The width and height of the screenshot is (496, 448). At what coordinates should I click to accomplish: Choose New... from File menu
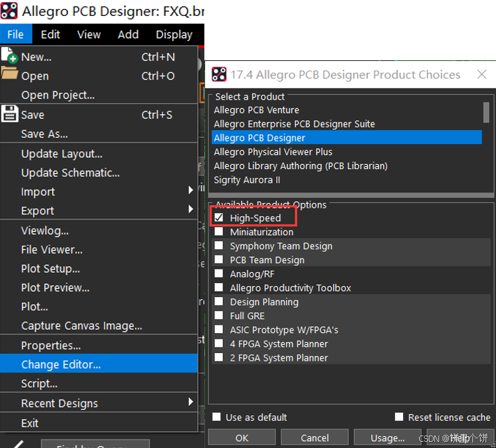coord(98,57)
